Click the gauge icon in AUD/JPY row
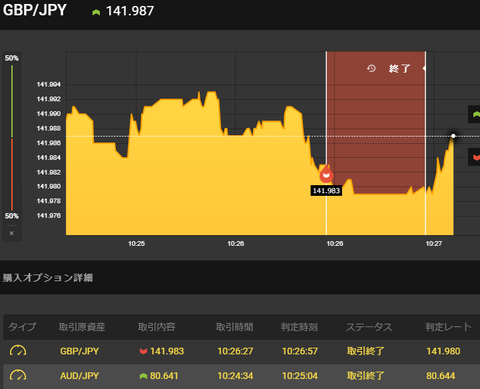480x389 pixels. (18, 376)
